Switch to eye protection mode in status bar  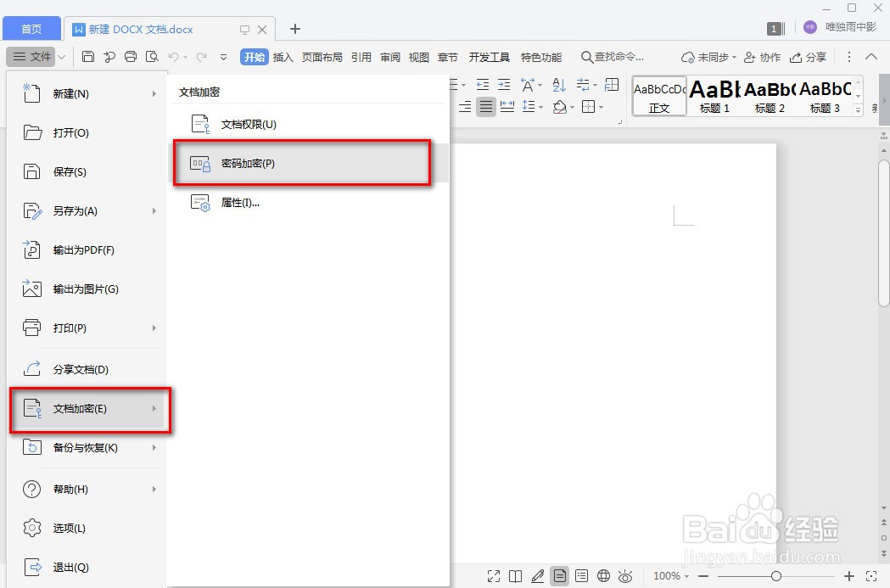click(x=625, y=575)
